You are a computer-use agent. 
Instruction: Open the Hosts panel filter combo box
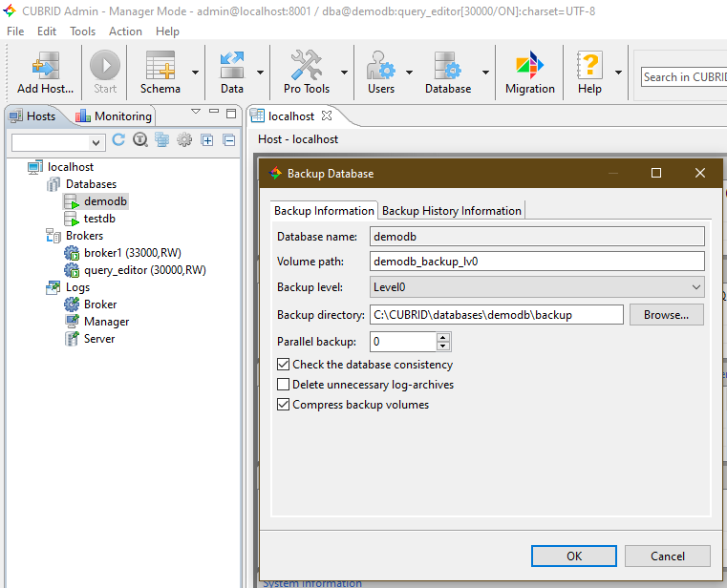click(96, 142)
